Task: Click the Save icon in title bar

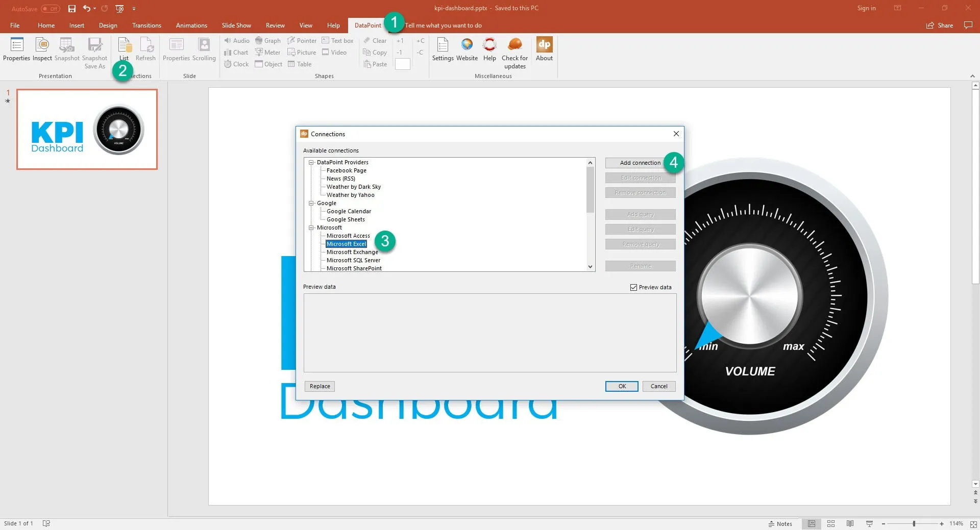Action: point(72,9)
